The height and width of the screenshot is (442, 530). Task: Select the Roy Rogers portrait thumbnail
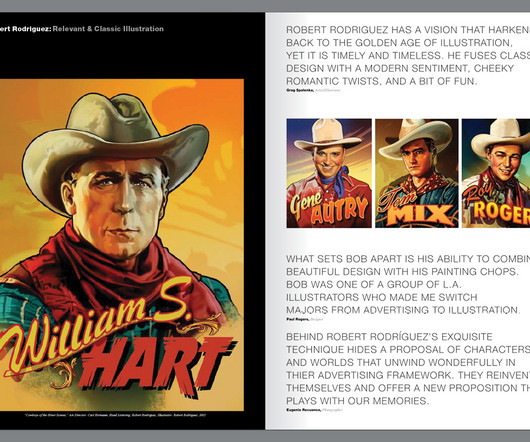click(496, 173)
